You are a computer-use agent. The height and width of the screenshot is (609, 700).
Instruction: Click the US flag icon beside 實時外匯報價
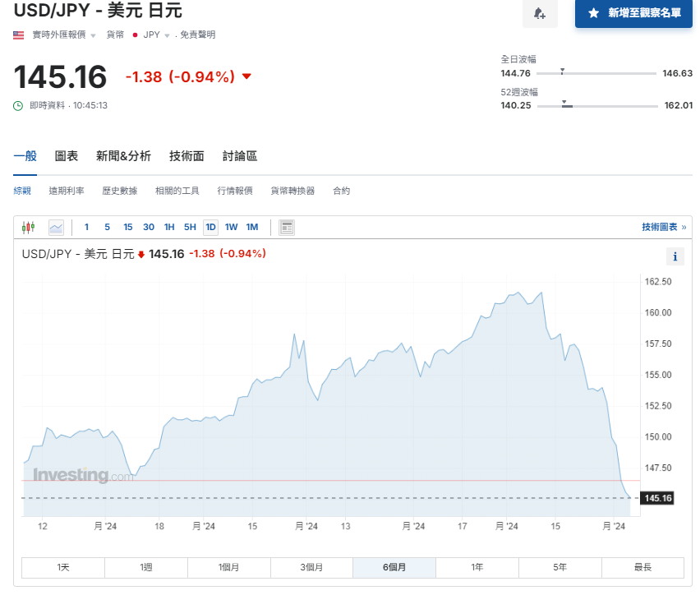pos(17,35)
